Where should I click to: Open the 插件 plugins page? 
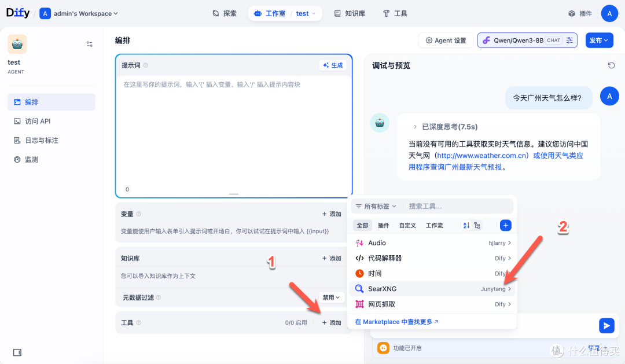point(580,13)
